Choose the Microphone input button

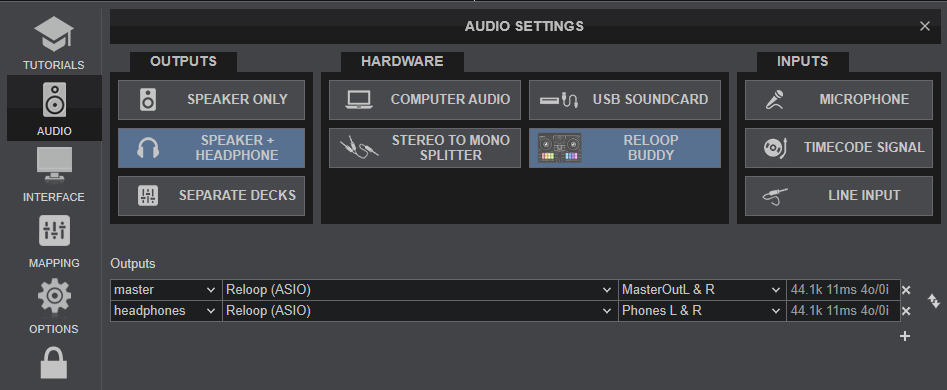coord(839,100)
